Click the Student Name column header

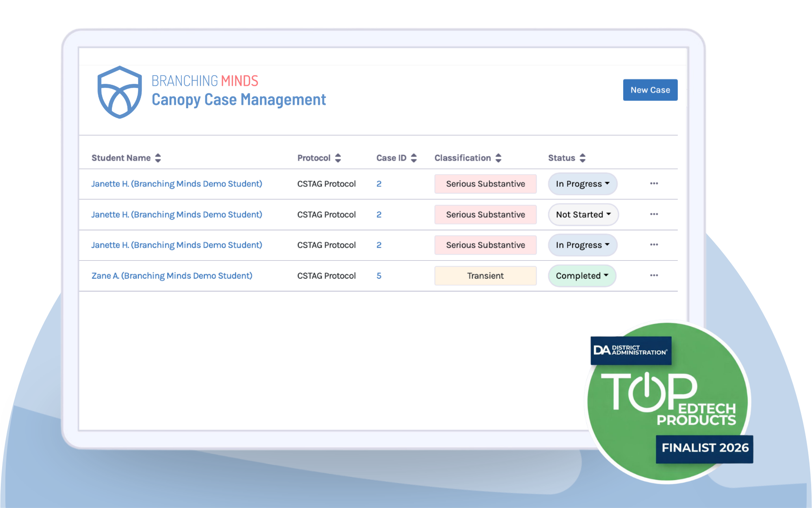tap(121, 158)
